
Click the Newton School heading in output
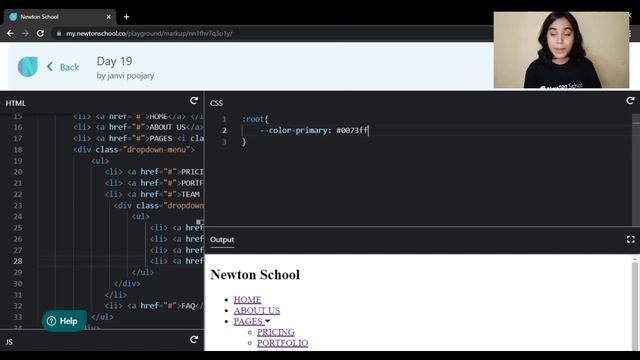tap(255, 275)
